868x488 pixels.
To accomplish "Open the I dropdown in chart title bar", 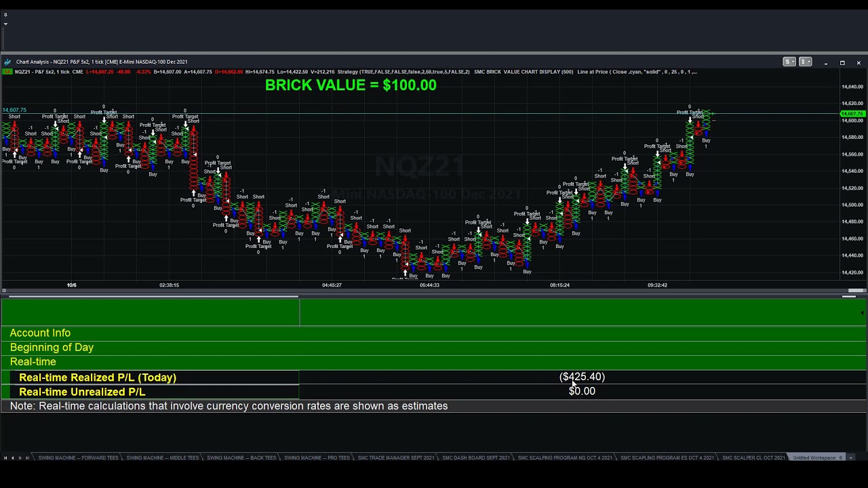I will click(806, 62).
